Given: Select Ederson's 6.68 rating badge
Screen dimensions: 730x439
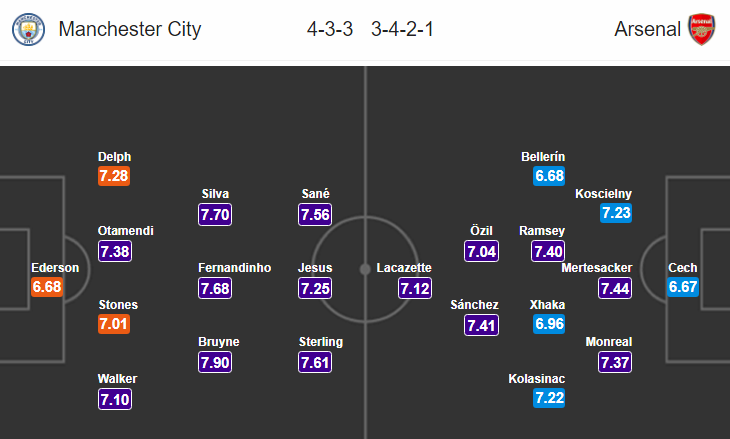Looking at the screenshot, I should (47, 287).
